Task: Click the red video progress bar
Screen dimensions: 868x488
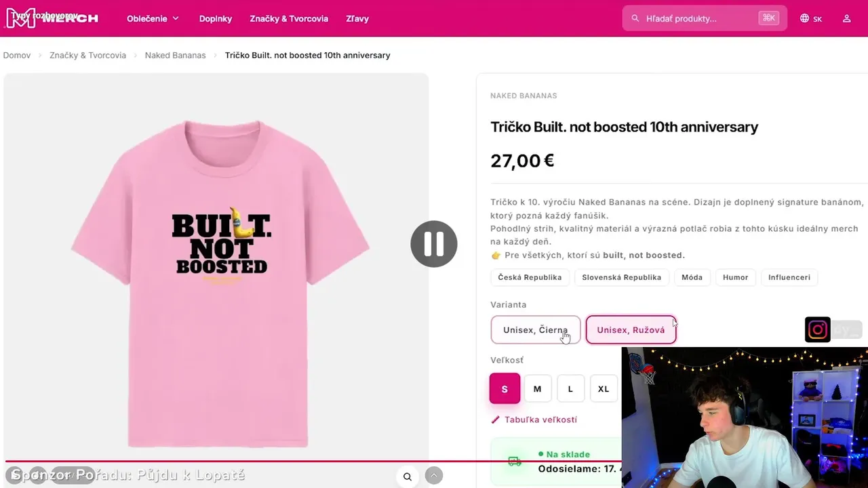Action: click(313, 462)
